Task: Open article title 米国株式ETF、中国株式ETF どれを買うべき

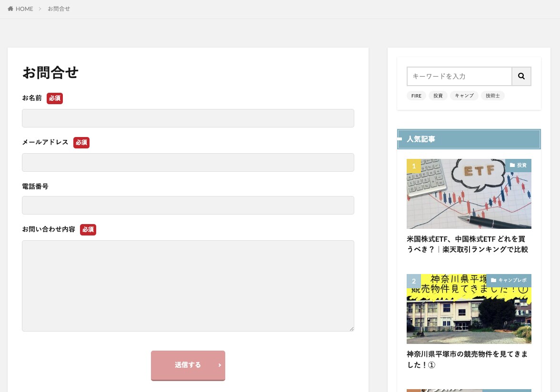Action: click(468, 244)
